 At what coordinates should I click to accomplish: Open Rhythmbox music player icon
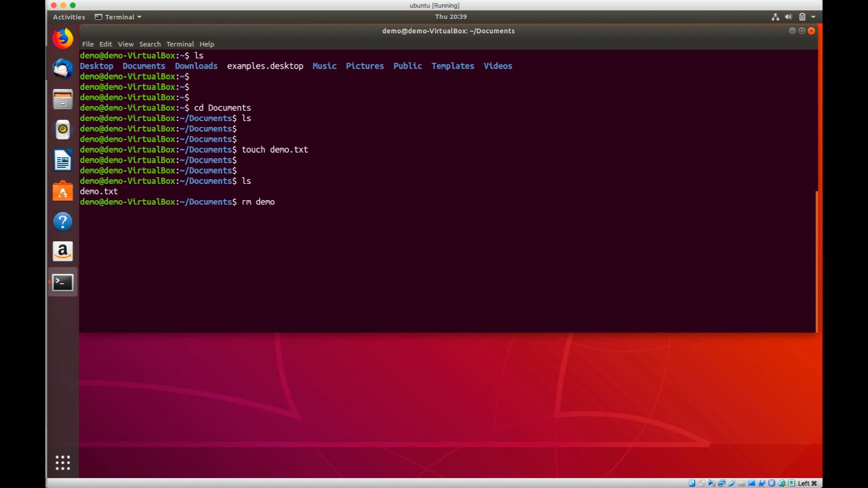[x=63, y=130]
